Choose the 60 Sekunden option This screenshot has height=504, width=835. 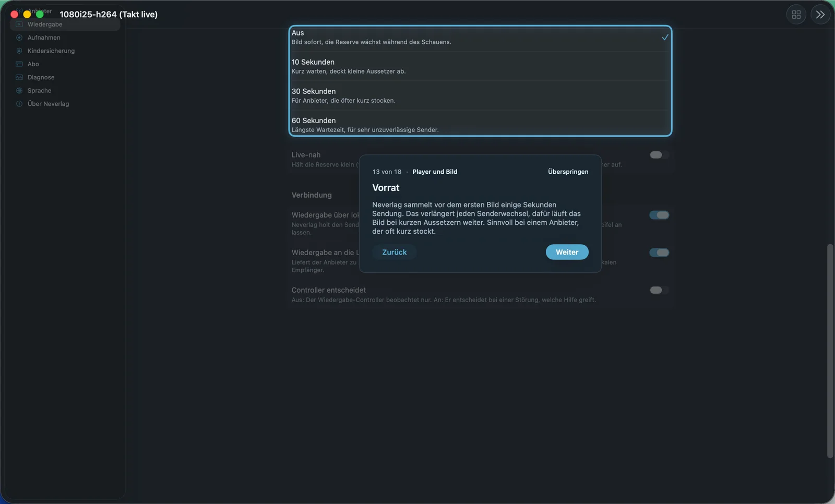(480, 124)
